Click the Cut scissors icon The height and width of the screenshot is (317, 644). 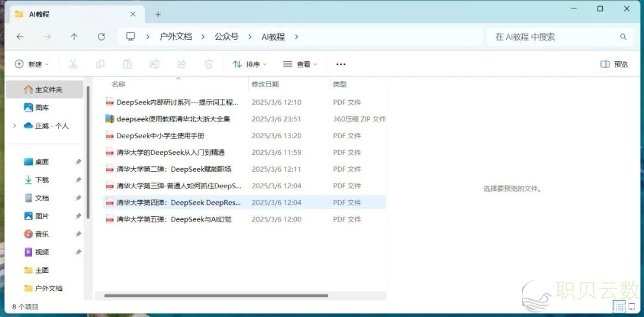(x=73, y=64)
